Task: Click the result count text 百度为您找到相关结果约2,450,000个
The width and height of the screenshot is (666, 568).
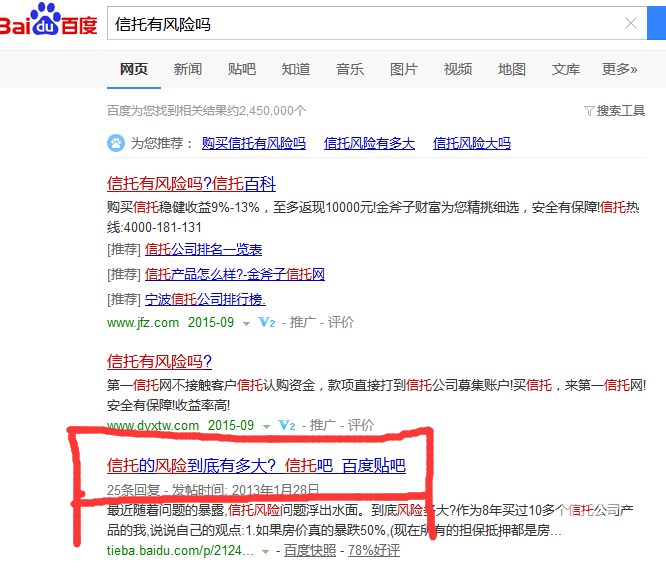Action: coord(206,111)
